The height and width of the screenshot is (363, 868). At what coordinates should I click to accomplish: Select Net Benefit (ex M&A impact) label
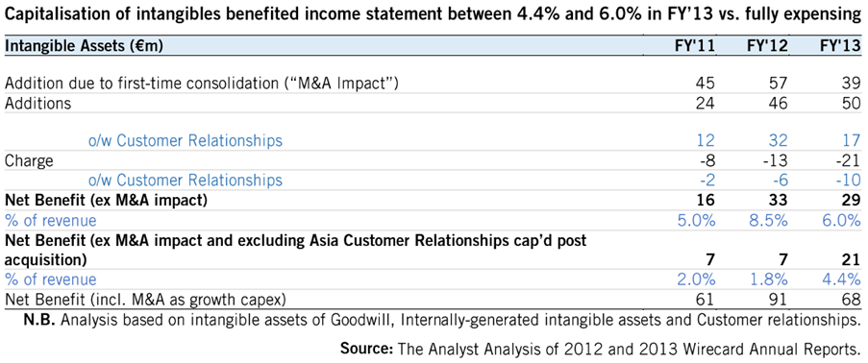pos(106,201)
